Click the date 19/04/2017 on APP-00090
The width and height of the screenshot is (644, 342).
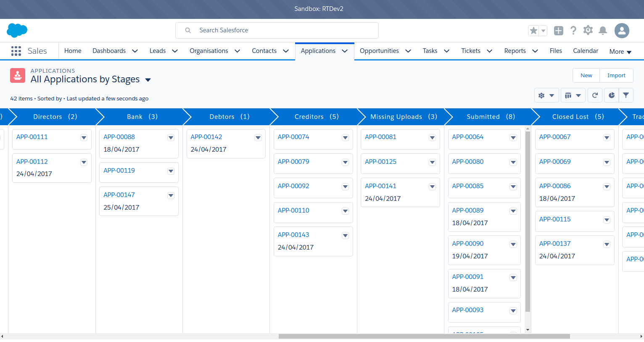point(470,256)
